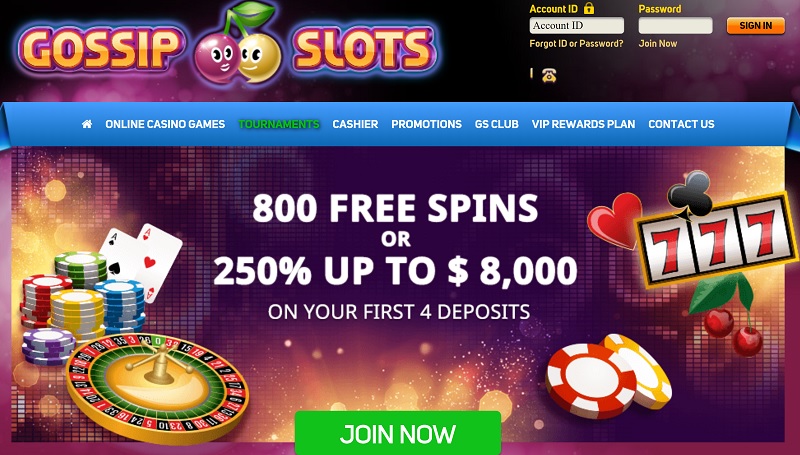
Task: Go to the Tournaments page
Action: [279, 124]
